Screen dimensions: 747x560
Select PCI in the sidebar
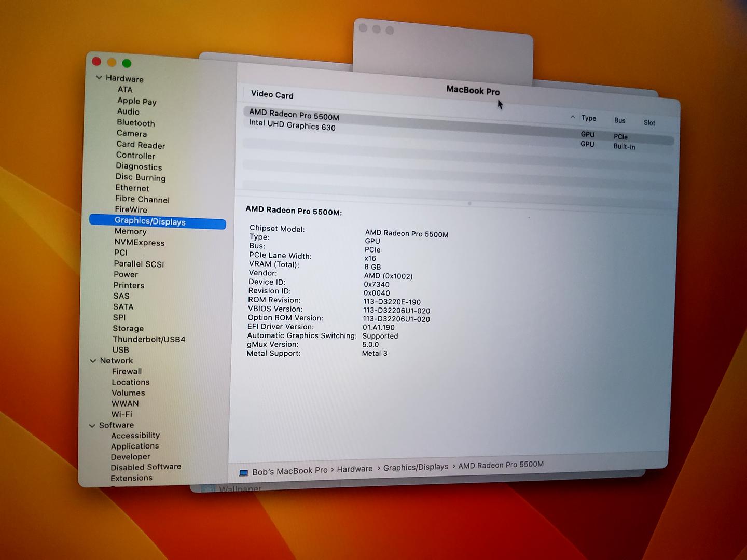point(121,253)
